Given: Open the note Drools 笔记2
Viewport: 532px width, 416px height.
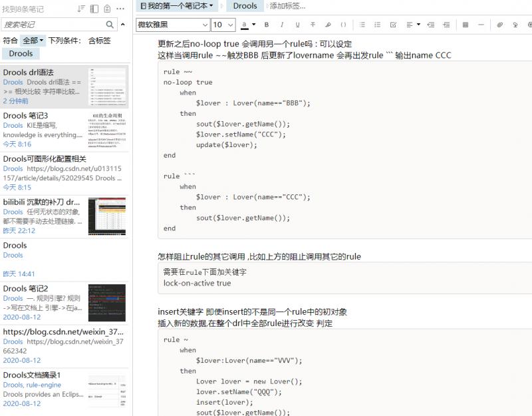Looking at the screenshot, I should [x=65, y=303].
